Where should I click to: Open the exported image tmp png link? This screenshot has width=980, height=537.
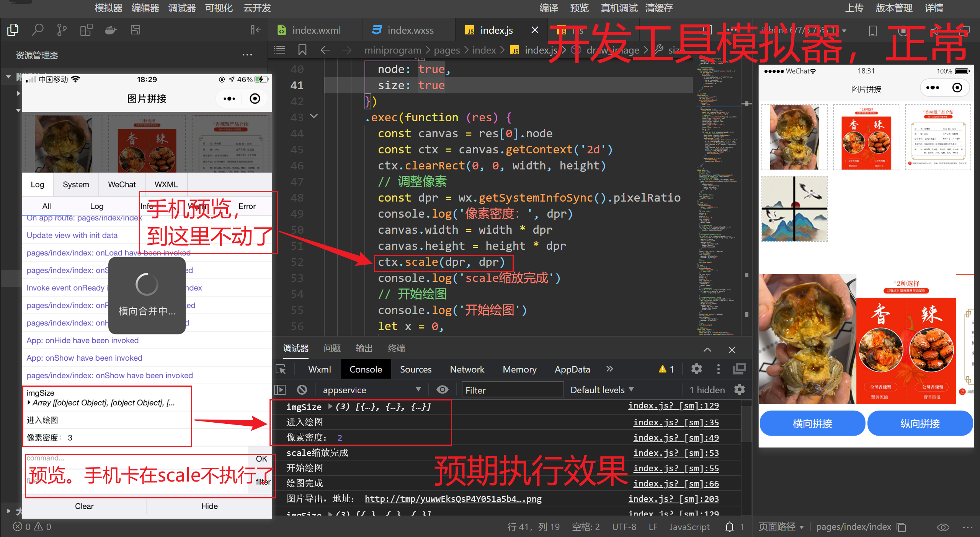(x=452, y=499)
